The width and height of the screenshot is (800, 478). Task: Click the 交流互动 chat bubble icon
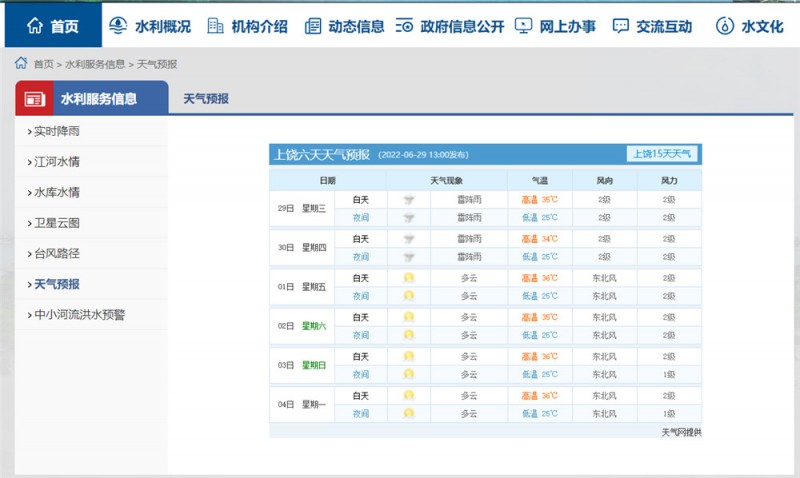click(x=620, y=26)
